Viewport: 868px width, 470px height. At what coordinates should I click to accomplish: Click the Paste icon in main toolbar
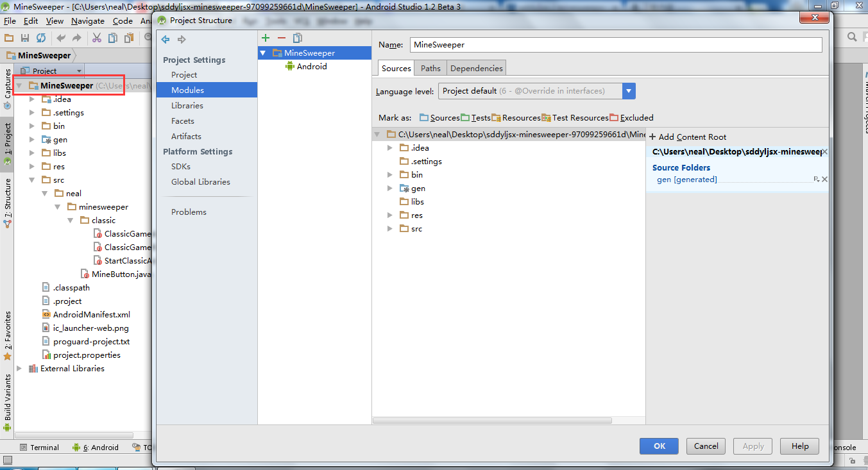[x=130, y=38]
